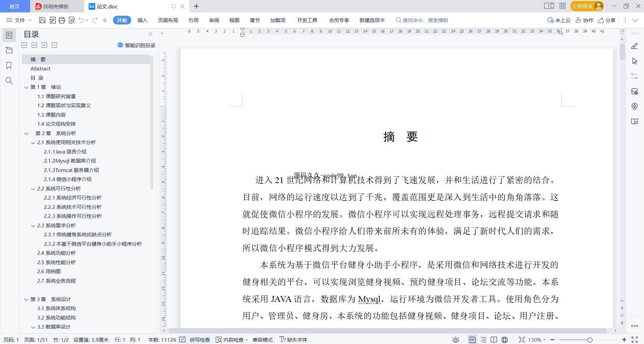644x344 pixels.
Task: Click the demote heading icon in outline panel
Action: [x=34, y=45]
